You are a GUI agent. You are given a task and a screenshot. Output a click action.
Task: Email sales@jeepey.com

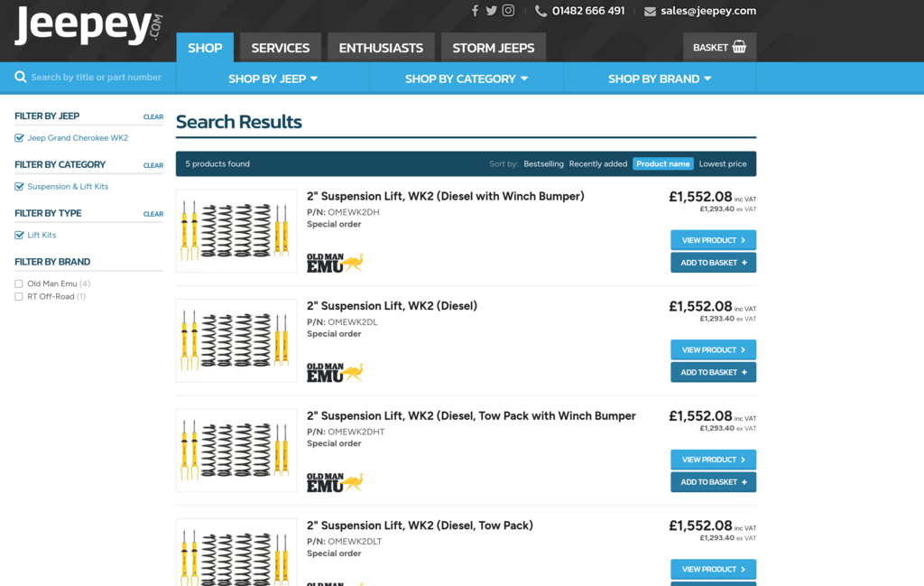click(x=708, y=11)
